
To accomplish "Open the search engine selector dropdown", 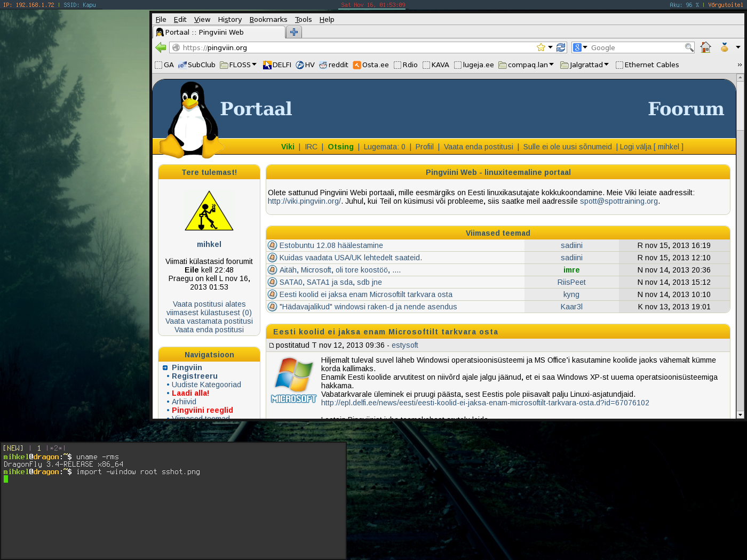I will (x=580, y=47).
